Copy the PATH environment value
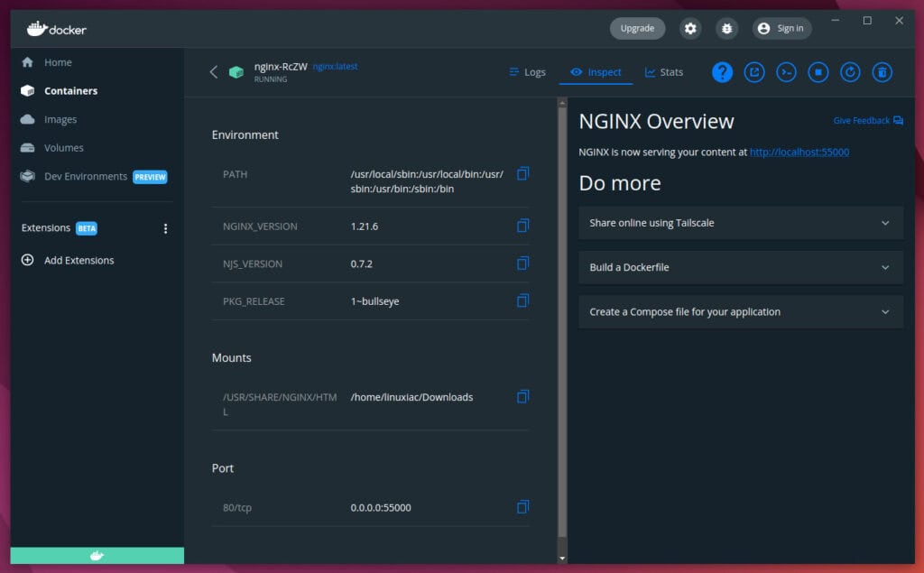Image resolution: width=924 pixels, height=573 pixels. (x=522, y=174)
